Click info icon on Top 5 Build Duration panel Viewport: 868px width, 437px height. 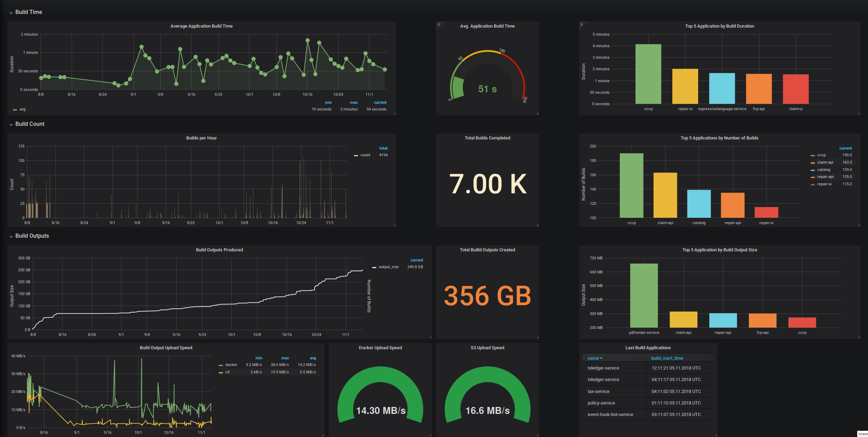click(x=581, y=24)
